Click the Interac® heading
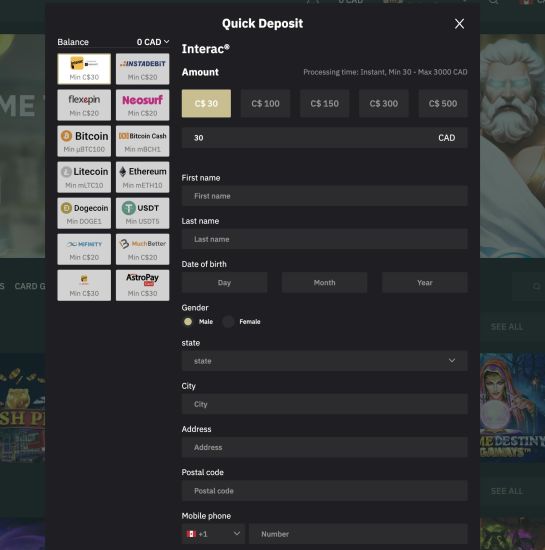This screenshot has height=550, width=545. tap(206, 49)
